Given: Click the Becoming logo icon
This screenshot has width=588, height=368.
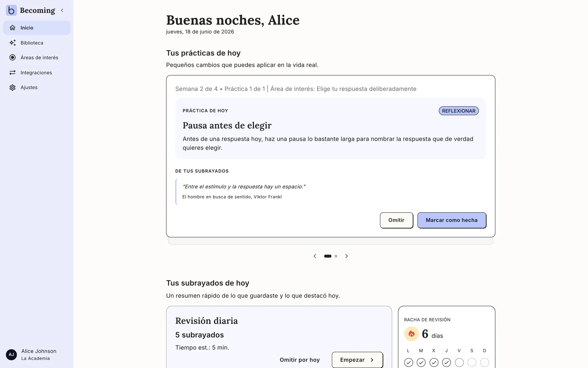Looking at the screenshot, I should click(11, 10).
